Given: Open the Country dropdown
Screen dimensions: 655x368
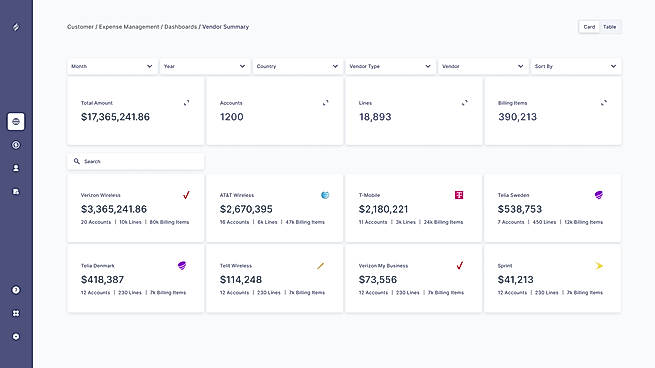Looking at the screenshot, I should [297, 66].
